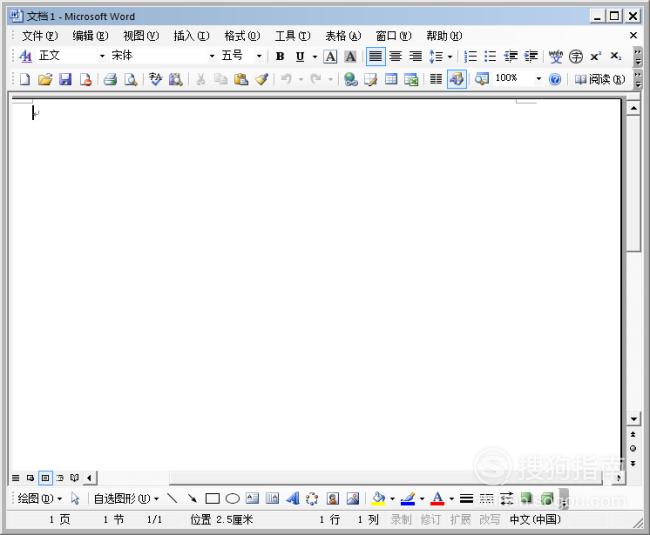Create a new blank document

pyautogui.click(x=25, y=79)
